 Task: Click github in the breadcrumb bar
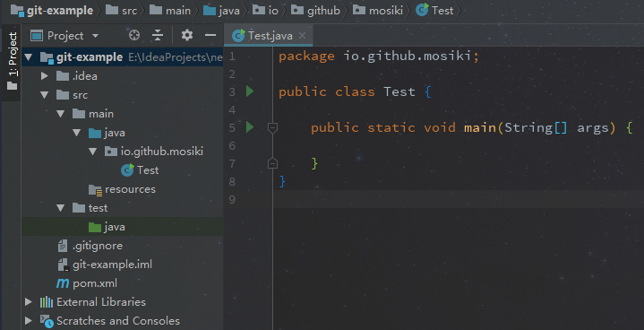(x=323, y=11)
